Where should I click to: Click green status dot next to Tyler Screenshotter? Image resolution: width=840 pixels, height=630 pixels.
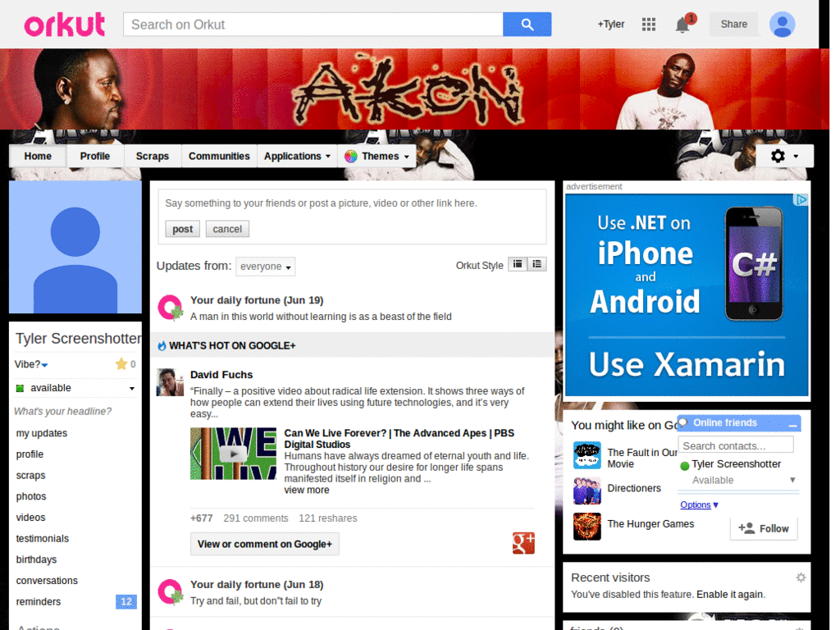[x=684, y=466]
